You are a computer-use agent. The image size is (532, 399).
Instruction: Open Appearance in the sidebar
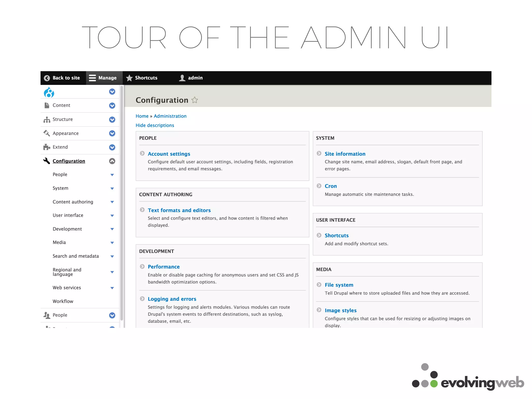click(x=65, y=133)
